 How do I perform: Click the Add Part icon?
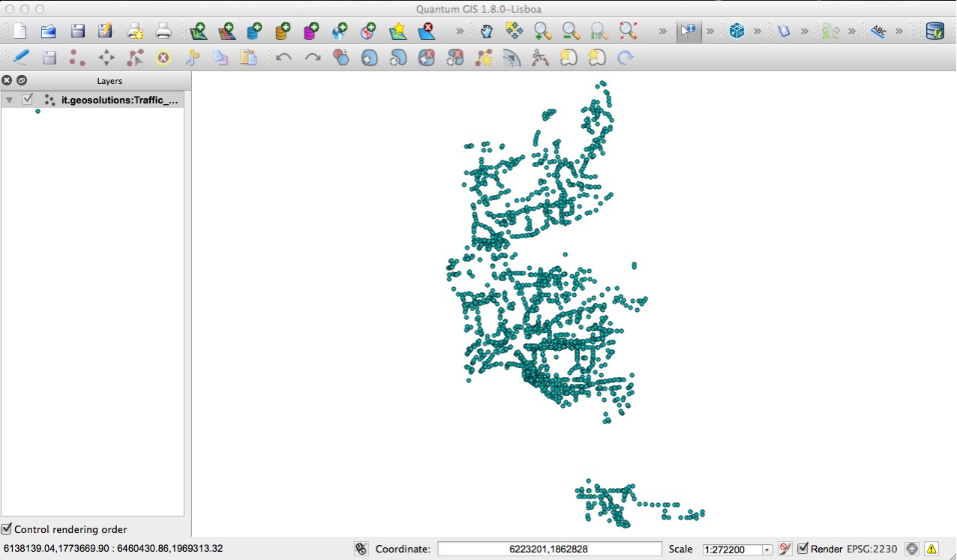click(x=397, y=57)
